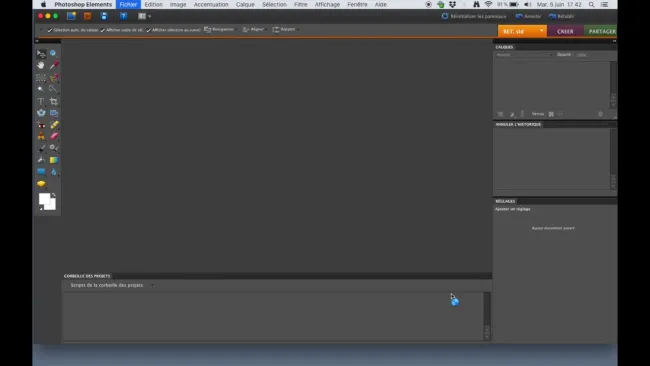The height and width of the screenshot is (366, 650).
Task: Click the foreground color swatch
Action: point(44,199)
